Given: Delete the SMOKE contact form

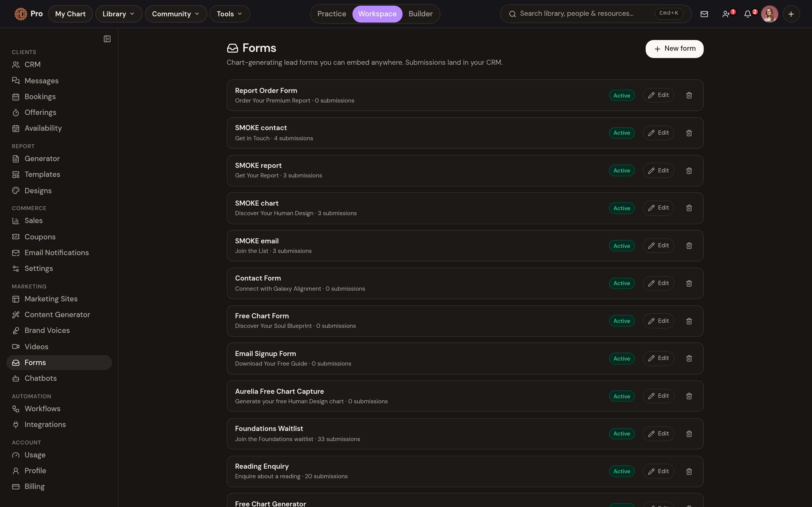Looking at the screenshot, I should pyautogui.click(x=689, y=133).
